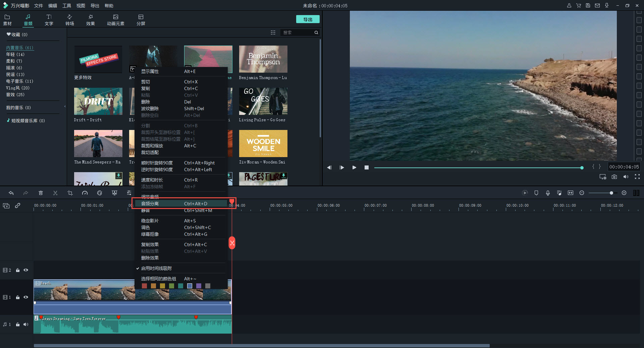Viewport: 644px width, 348px height.
Task: Click the red scissors split button on playhead
Action: point(232,243)
